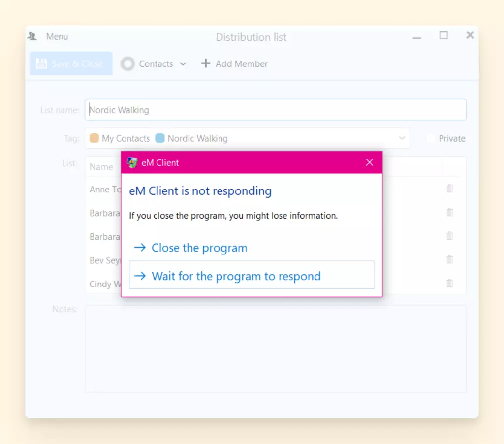This screenshot has height=444, width=504.
Task: Delete second Barbara member with trash icon
Action: (x=450, y=236)
